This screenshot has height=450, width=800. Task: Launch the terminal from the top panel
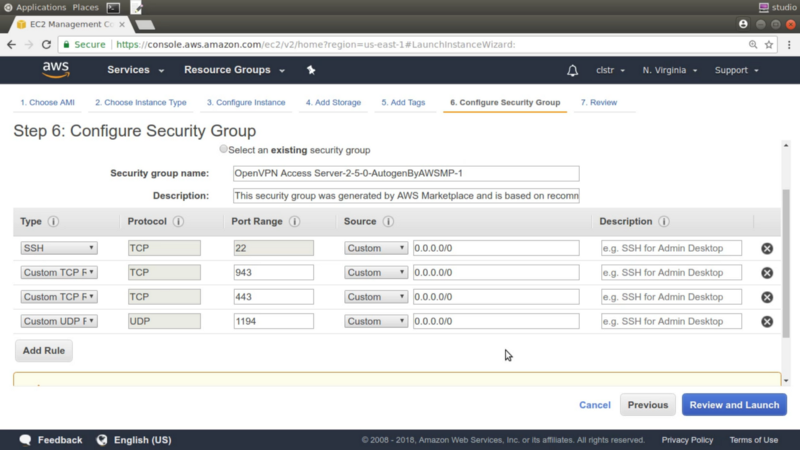pyautogui.click(x=113, y=7)
